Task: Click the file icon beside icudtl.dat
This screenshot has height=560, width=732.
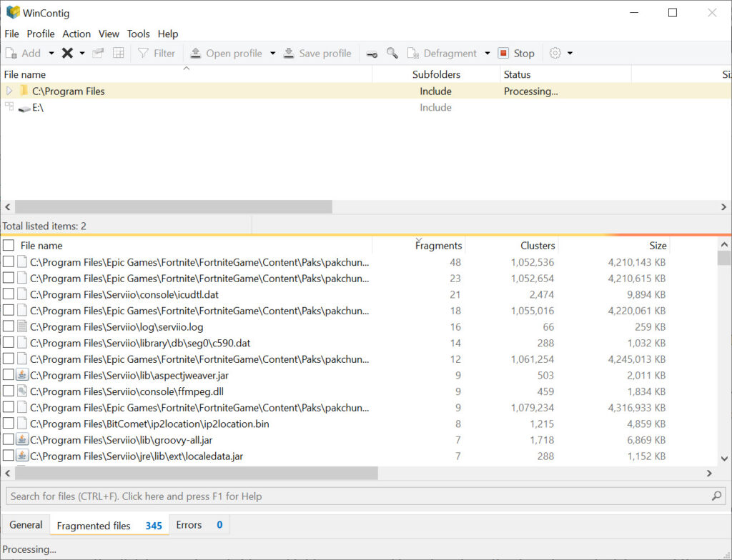Action: click(x=22, y=294)
